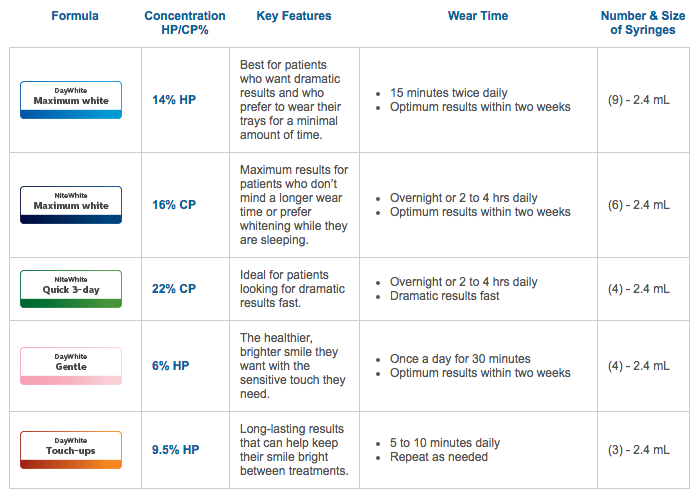695x495 pixels.
Task: Click the DayWhite Touch-ups orange badge
Action: click(71, 450)
